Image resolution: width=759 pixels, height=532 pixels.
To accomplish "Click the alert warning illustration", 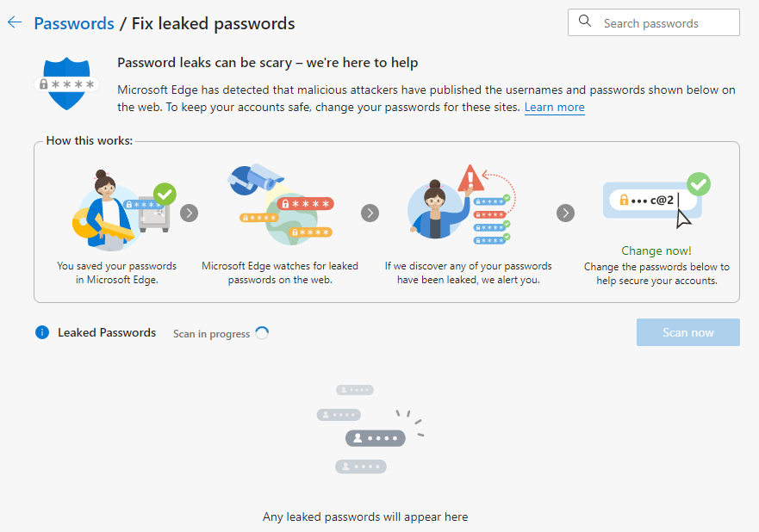I will pos(459,205).
